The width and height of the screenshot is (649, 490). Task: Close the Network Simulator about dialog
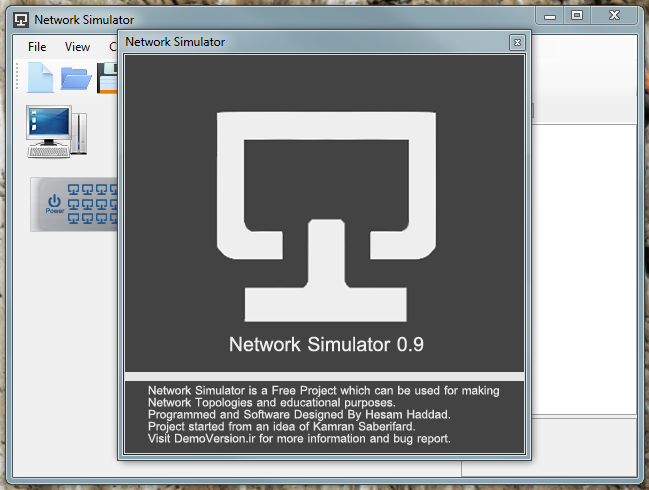[x=516, y=42]
